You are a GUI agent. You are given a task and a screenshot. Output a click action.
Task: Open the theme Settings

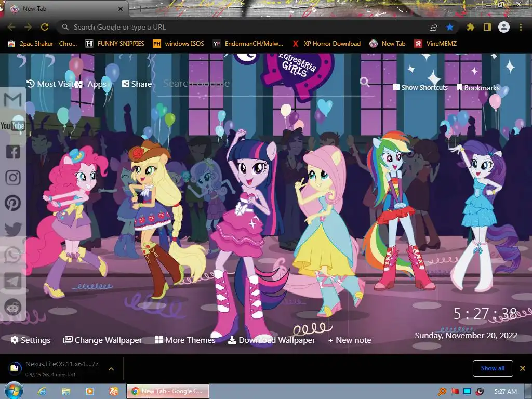(x=31, y=340)
